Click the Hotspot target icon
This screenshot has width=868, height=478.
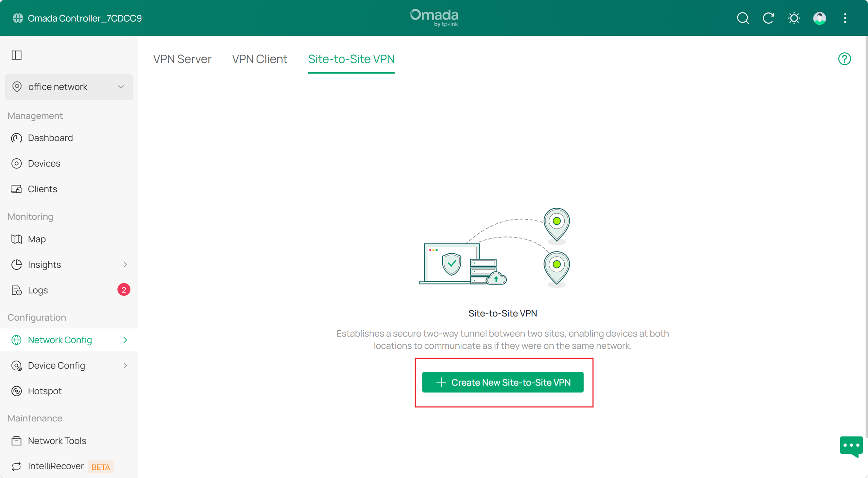(x=17, y=391)
